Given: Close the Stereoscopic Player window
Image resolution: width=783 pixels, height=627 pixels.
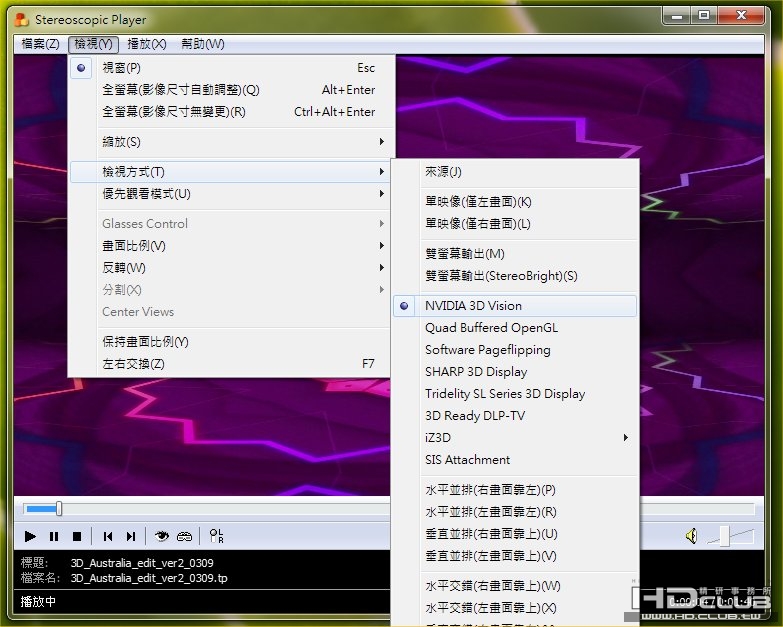Looking at the screenshot, I should click(742, 16).
